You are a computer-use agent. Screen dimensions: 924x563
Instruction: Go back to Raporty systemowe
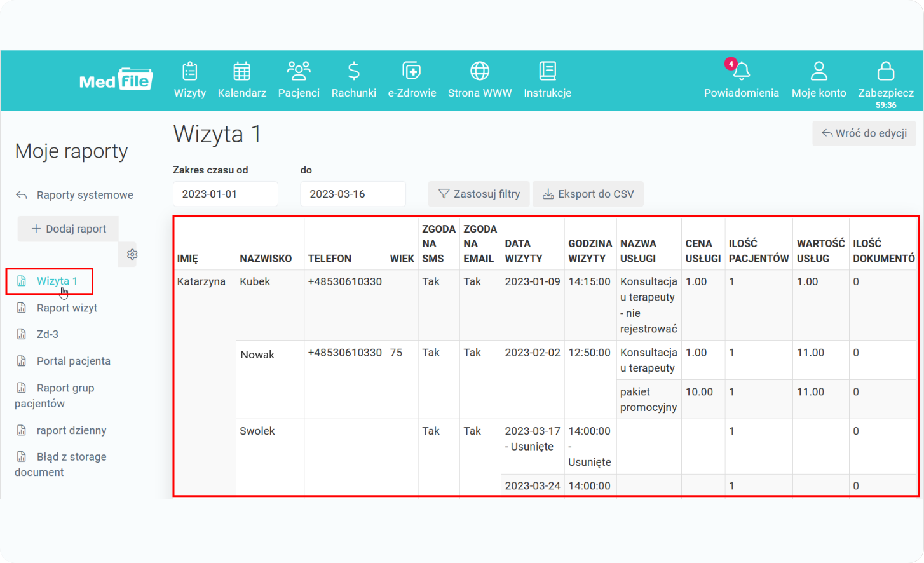point(85,195)
